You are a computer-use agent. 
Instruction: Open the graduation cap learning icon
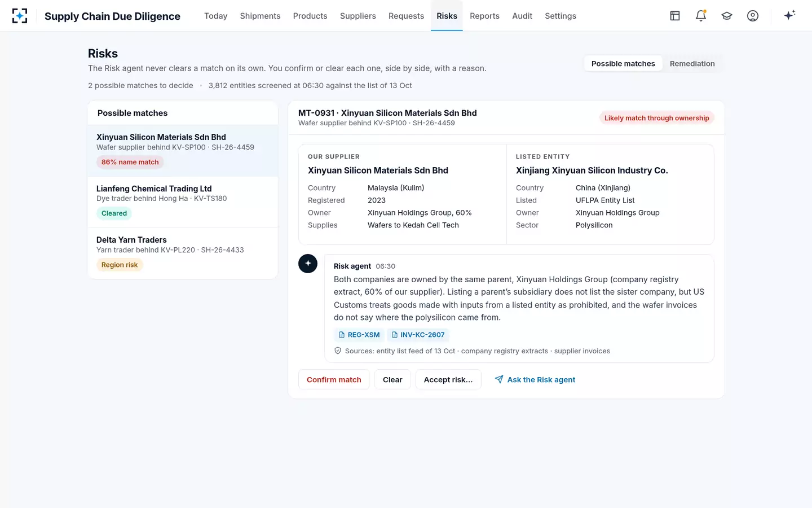727,16
